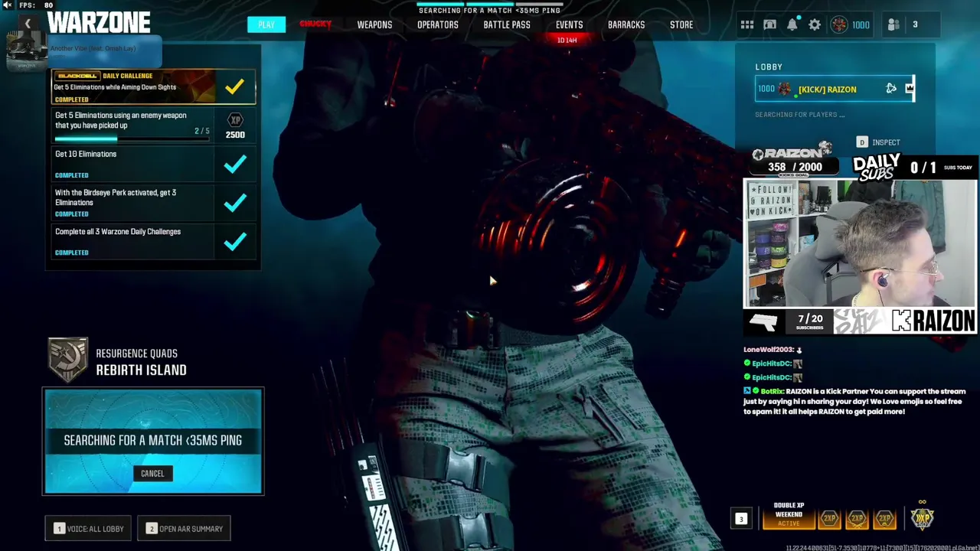Screen dimensions: 980x551
Task: Click the yellow checkmark on Daily Challenge
Action: coord(234,86)
